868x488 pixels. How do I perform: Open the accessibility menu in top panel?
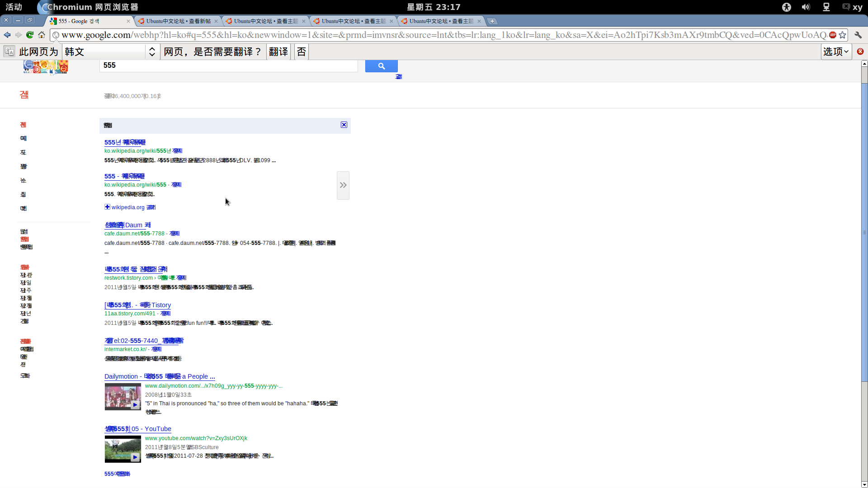(787, 7)
